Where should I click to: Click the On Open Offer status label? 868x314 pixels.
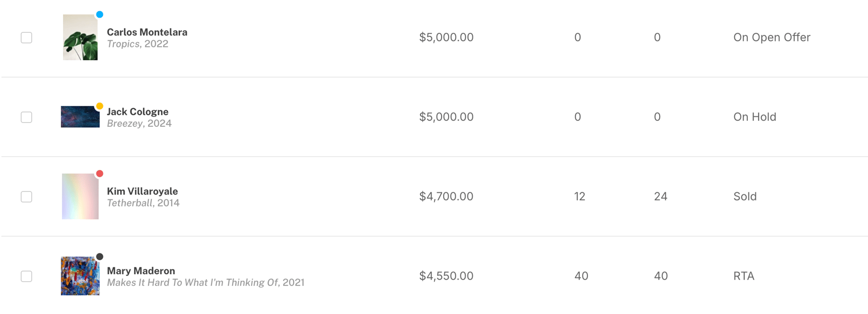[x=772, y=37]
